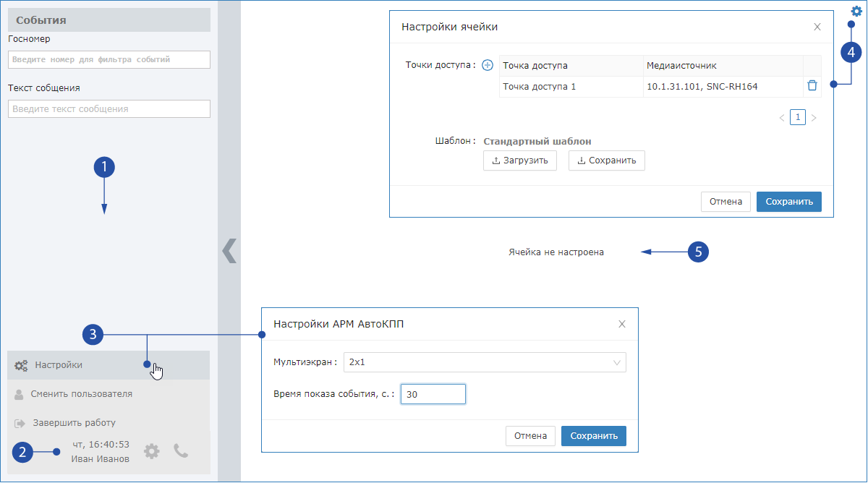The image size is (868, 483).
Task: Close the Настройки АРМ АвтоКПП dialog
Action: 621,324
